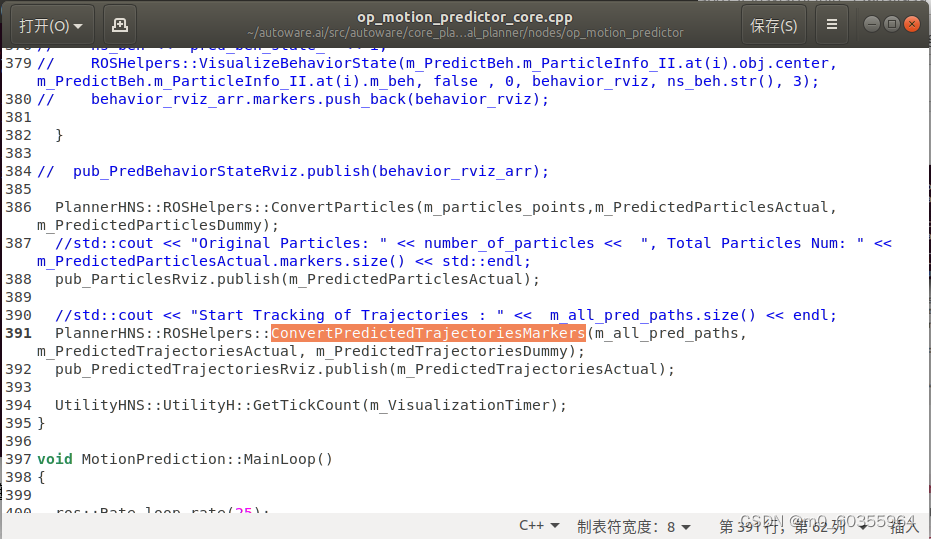Image resolution: width=931 pixels, height=539 pixels.
Task: Click m_all_pred_paths argument on line 391
Action: pos(666,333)
